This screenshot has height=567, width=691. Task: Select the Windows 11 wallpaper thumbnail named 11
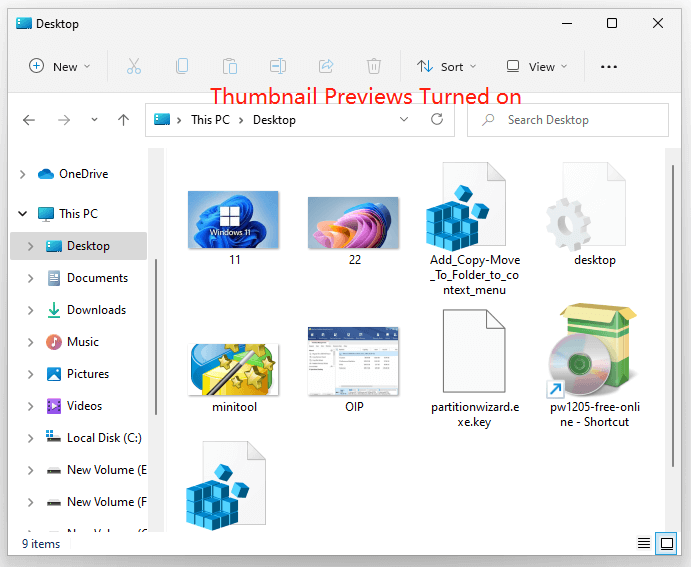click(x=234, y=220)
